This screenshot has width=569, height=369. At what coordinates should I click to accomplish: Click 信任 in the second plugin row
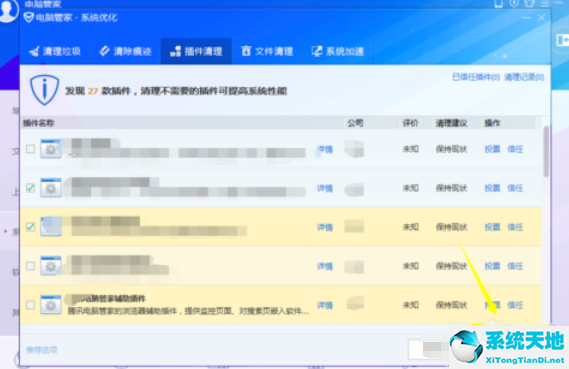pos(515,188)
